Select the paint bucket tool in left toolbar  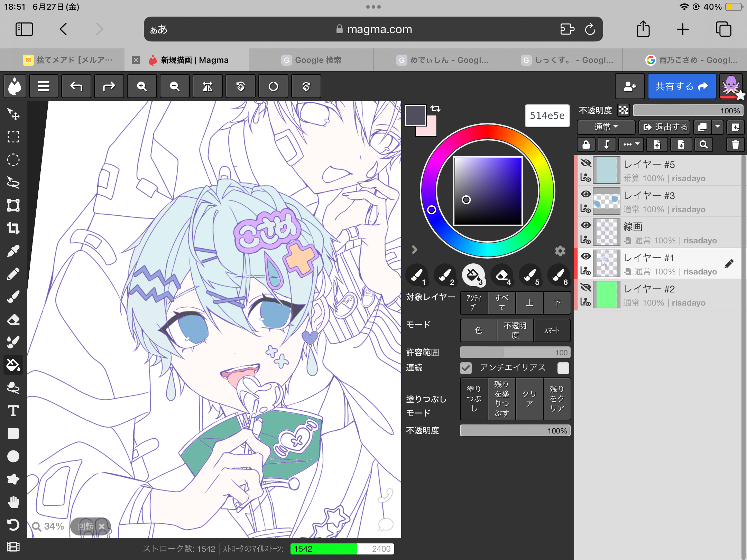tap(13, 365)
